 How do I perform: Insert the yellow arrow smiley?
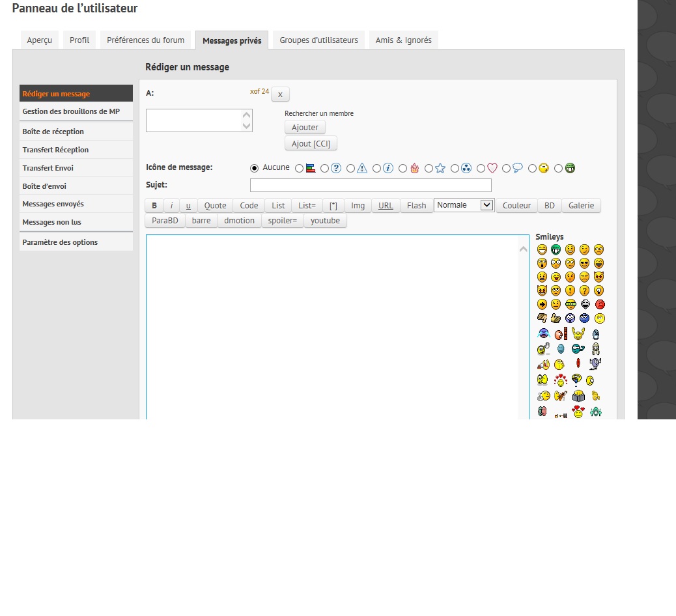click(542, 304)
